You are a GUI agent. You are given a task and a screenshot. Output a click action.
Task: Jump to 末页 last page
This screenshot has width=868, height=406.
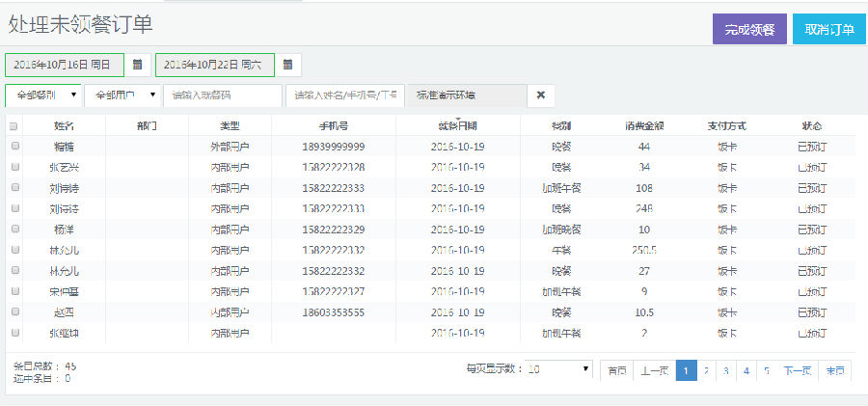point(834,370)
